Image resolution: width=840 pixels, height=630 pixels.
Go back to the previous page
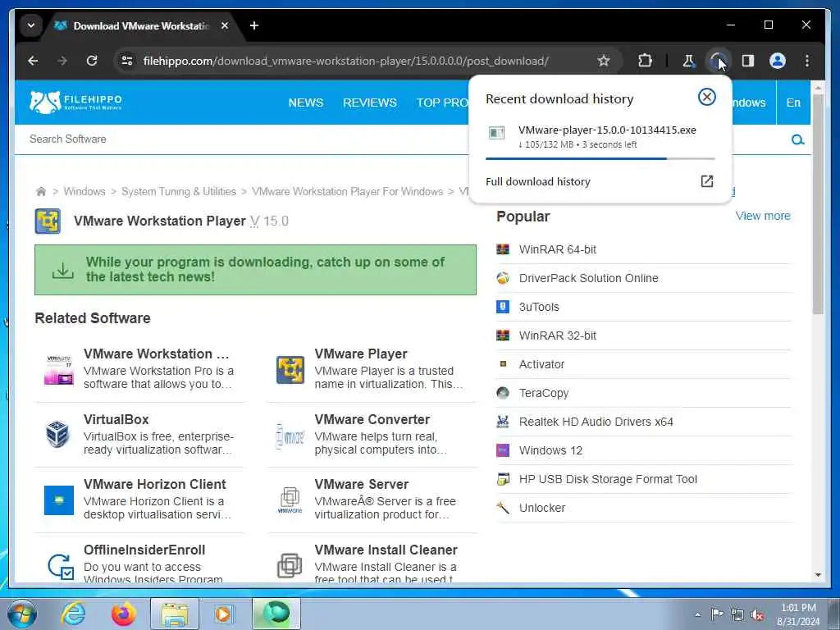(x=33, y=61)
